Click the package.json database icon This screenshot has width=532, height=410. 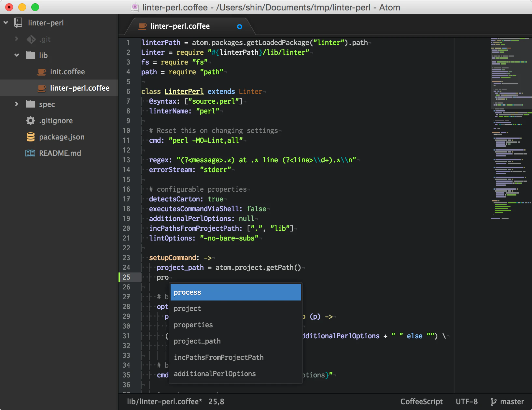pyautogui.click(x=31, y=137)
